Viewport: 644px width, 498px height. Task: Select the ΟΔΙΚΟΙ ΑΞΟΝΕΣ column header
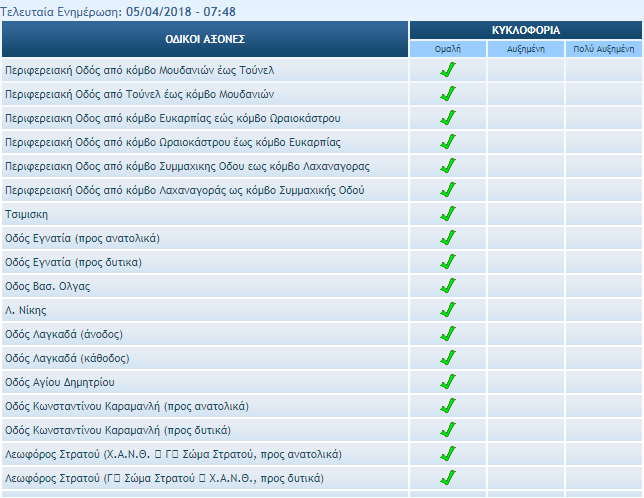[205, 39]
